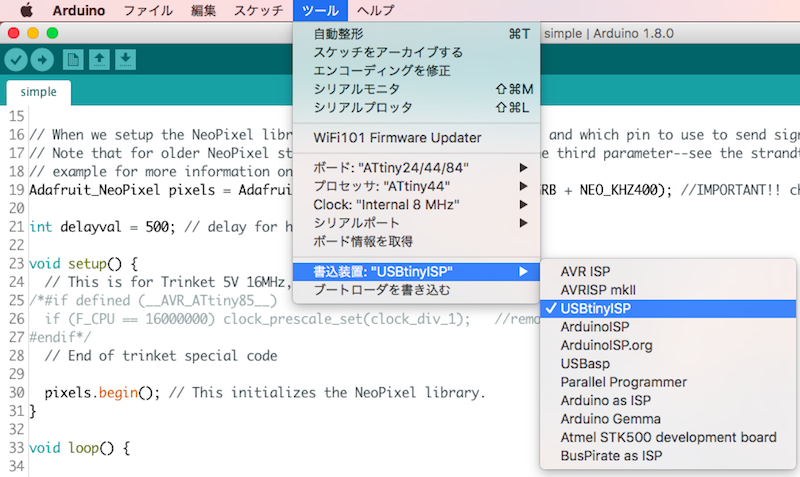Screen dimensions: 800x477
Task: Select BusPirate as ISP programmer
Action: [668, 456]
